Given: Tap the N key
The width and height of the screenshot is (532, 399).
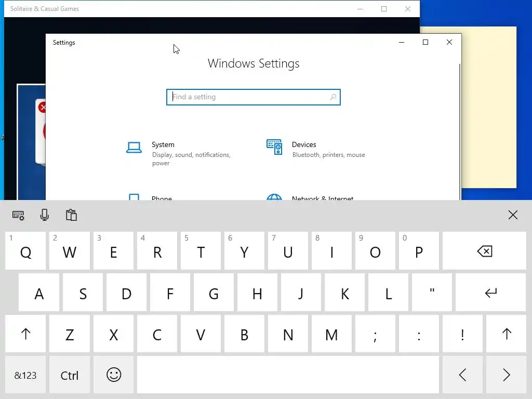Looking at the screenshot, I should point(288,334).
